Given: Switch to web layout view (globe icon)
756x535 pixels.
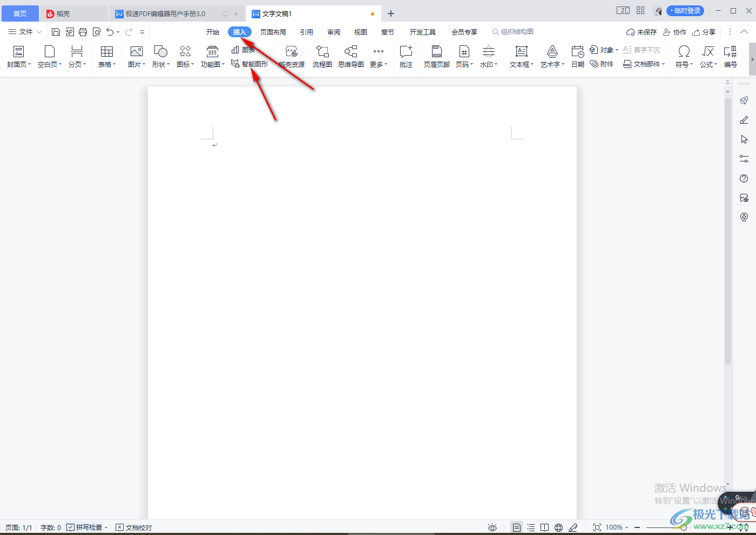Looking at the screenshot, I should click(559, 527).
